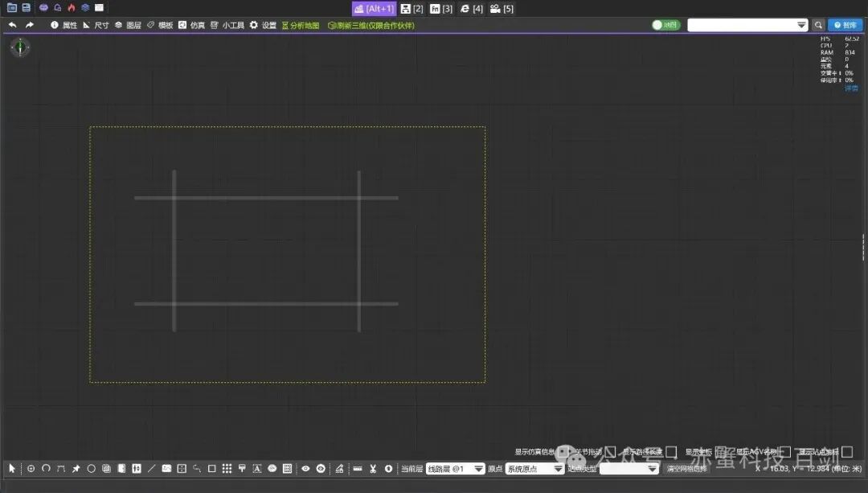
Task: Check the 显示AGV名称 checkbox
Action: pyautogui.click(x=784, y=452)
